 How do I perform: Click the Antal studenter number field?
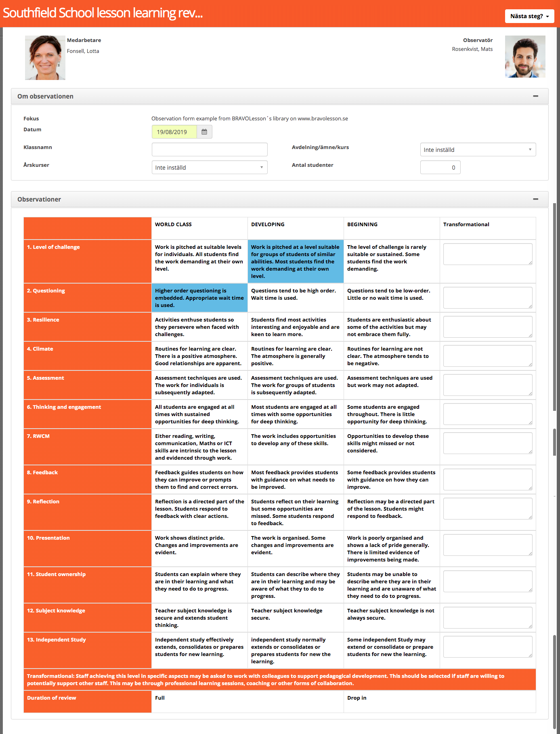[x=440, y=167]
